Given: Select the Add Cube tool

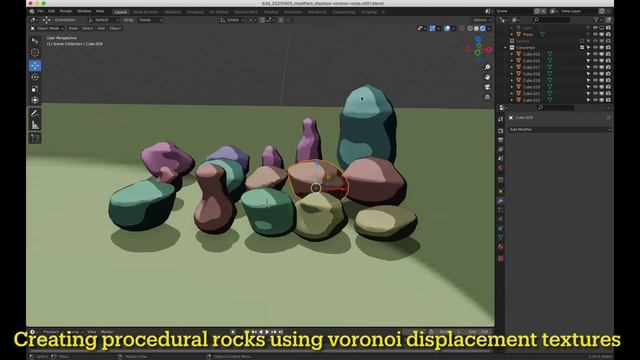Looking at the screenshot, I should 35,138.
